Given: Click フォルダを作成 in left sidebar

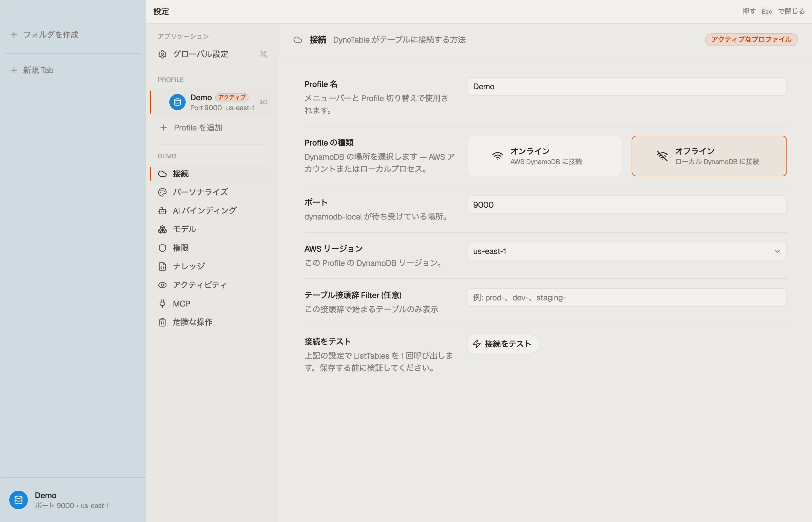Looking at the screenshot, I should coord(44,35).
